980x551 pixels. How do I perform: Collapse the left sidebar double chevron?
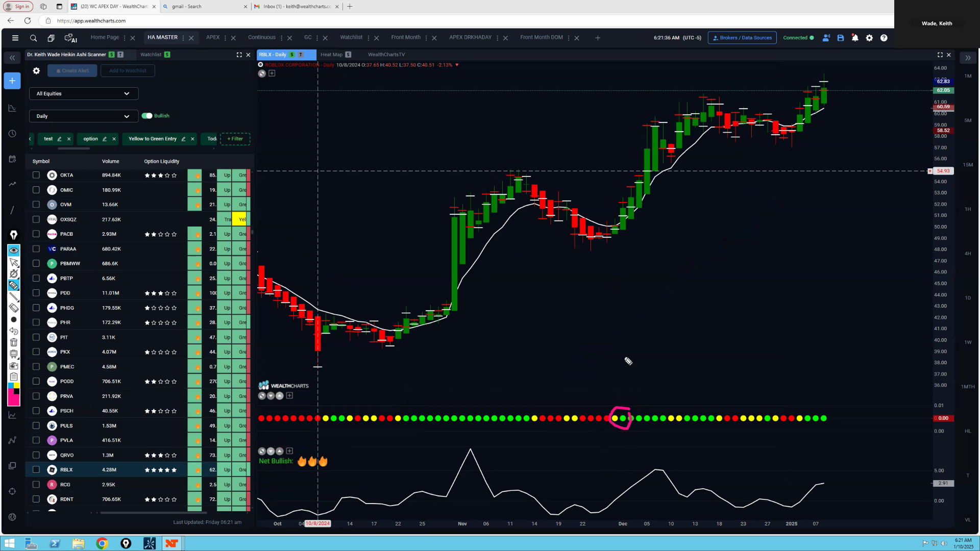[12, 58]
